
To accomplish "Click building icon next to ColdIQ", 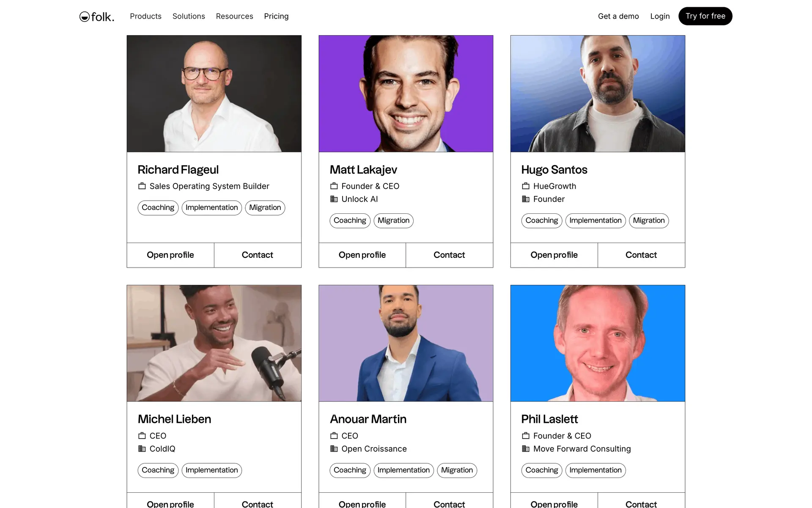I will [x=142, y=449].
